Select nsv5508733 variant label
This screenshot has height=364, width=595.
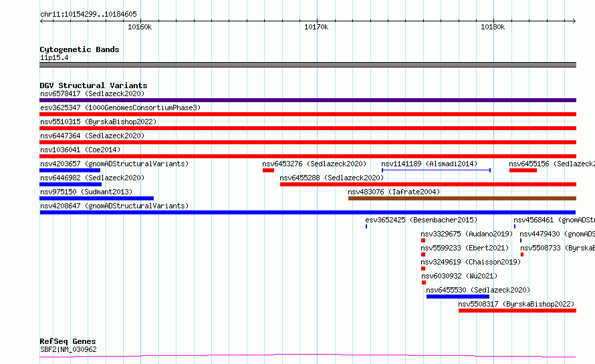(558, 248)
